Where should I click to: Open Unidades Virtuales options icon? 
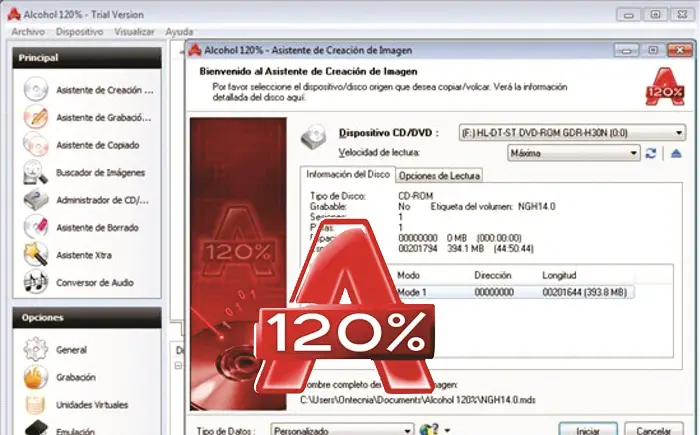[x=36, y=405]
